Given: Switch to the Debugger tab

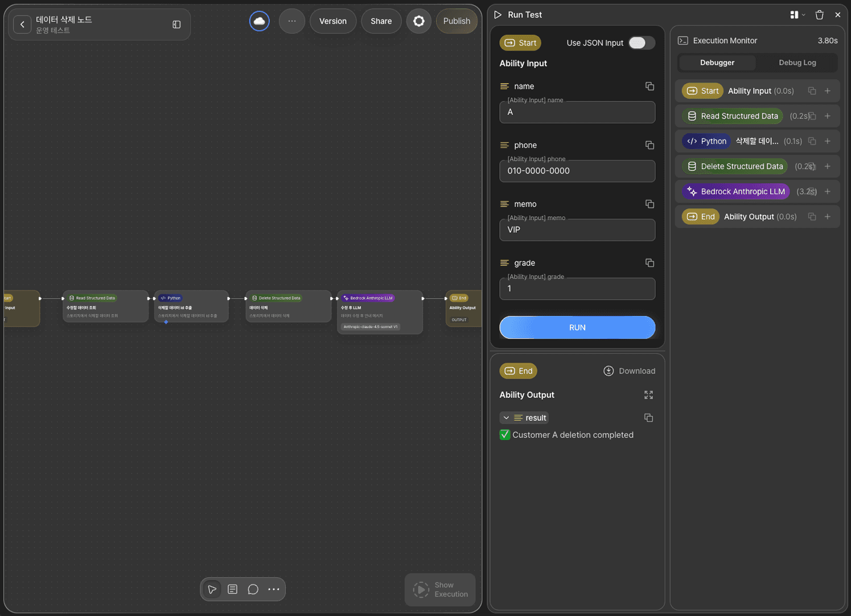Looking at the screenshot, I should point(717,63).
